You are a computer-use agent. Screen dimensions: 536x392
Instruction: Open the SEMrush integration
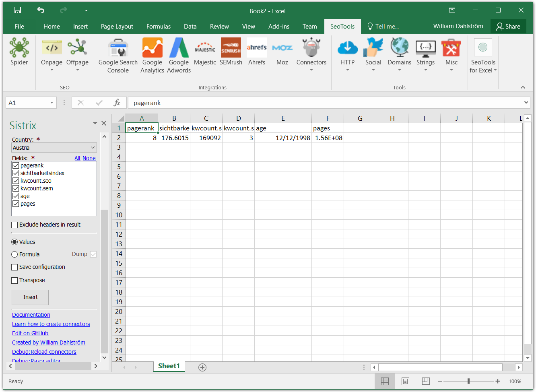(231, 52)
